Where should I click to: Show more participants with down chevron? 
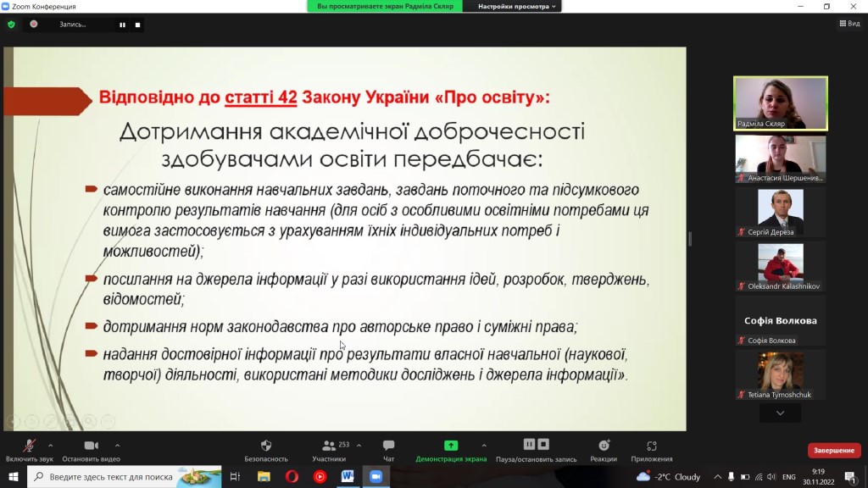780,413
